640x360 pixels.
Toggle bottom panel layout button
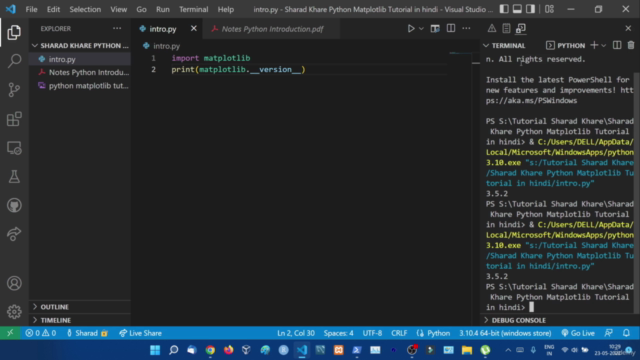[517, 9]
